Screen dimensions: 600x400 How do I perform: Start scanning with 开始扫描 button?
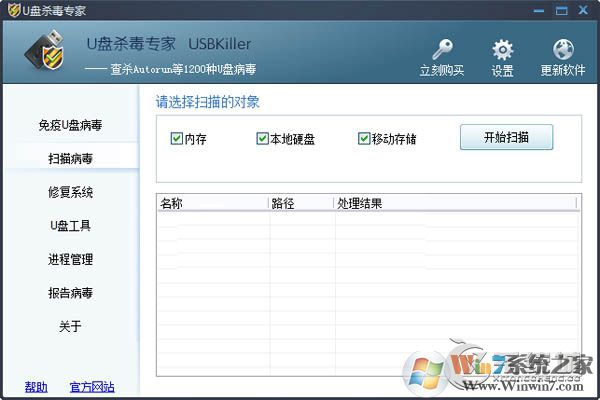[x=506, y=137]
